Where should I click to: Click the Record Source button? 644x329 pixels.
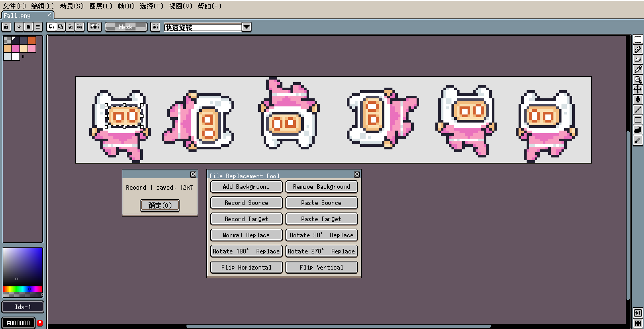[246, 203]
